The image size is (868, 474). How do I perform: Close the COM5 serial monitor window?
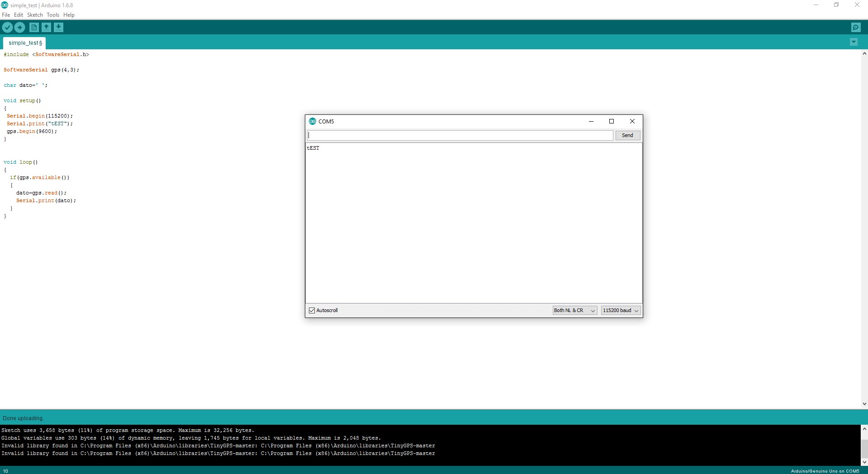(x=632, y=121)
